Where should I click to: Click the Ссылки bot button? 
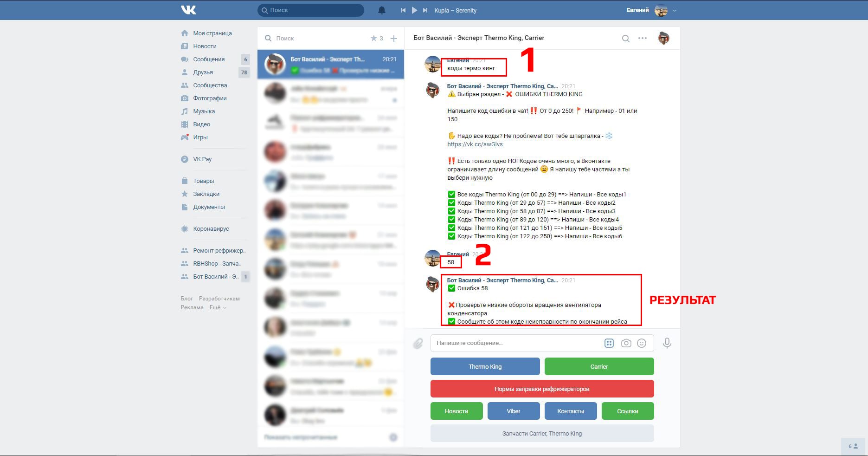click(x=628, y=411)
